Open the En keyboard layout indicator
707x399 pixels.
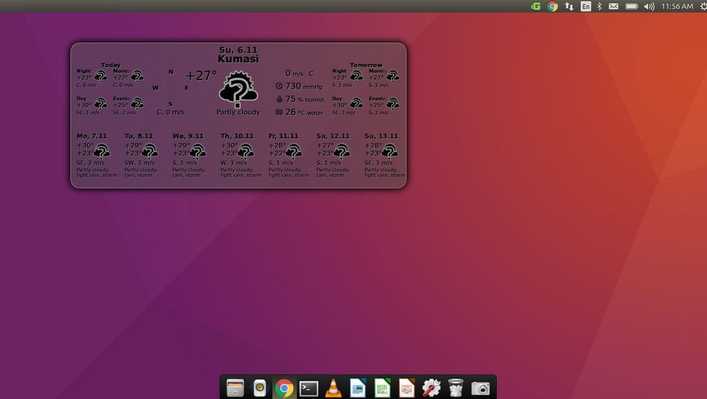[x=586, y=6]
